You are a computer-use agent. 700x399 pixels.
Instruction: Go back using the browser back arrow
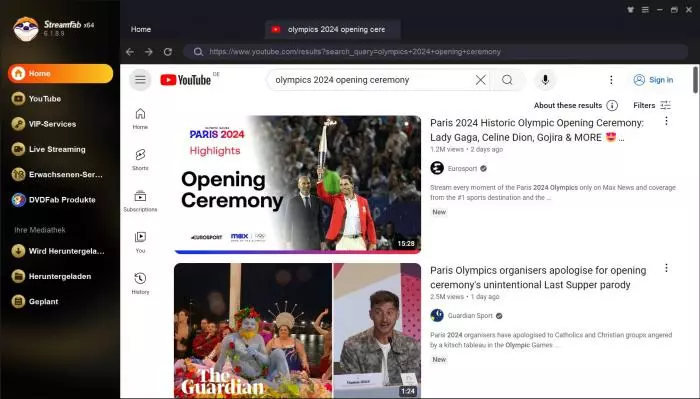[x=130, y=52]
